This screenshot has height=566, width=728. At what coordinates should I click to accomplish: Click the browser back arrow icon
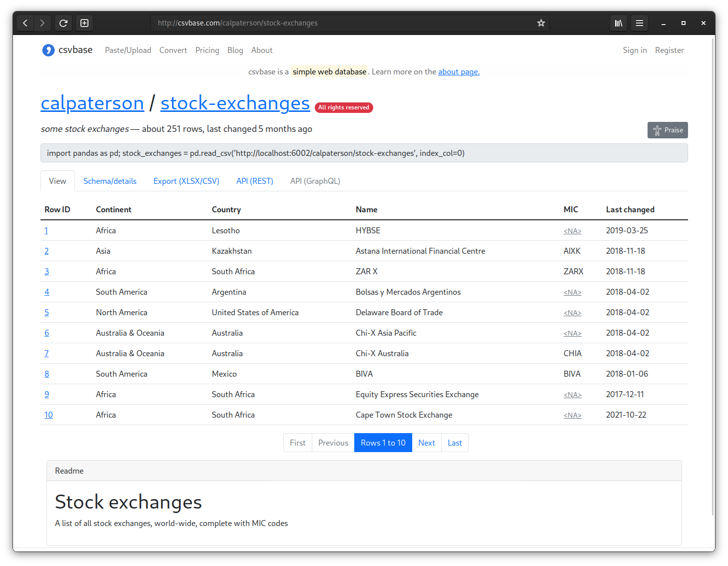click(x=25, y=23)
